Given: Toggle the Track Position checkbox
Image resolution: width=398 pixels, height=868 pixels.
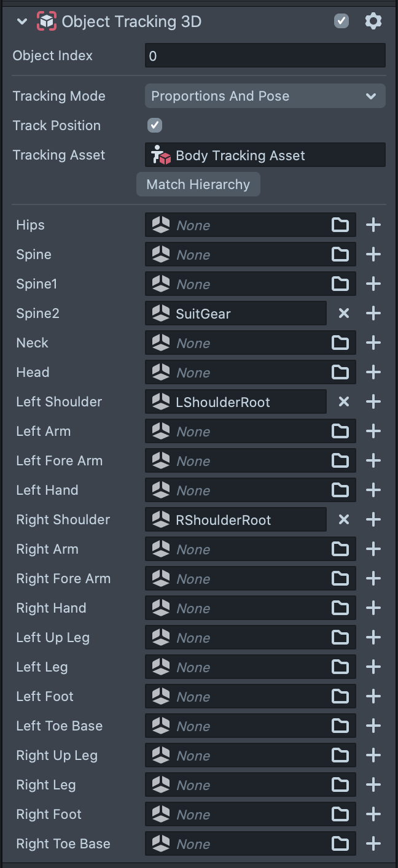Looking at the screenshot, I should click(155, 126).
